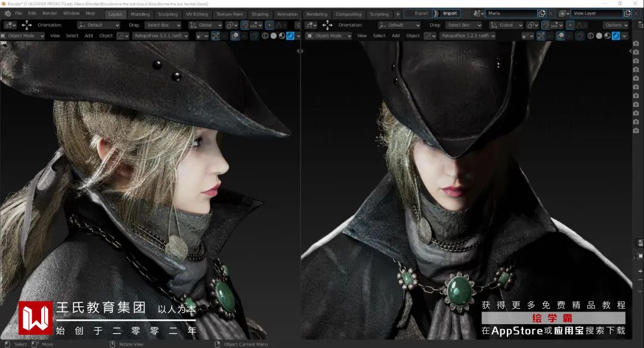Select the Move tool icon in left viewport
Image resolution: width=644 pixels, height=348 pixels.
27,25
